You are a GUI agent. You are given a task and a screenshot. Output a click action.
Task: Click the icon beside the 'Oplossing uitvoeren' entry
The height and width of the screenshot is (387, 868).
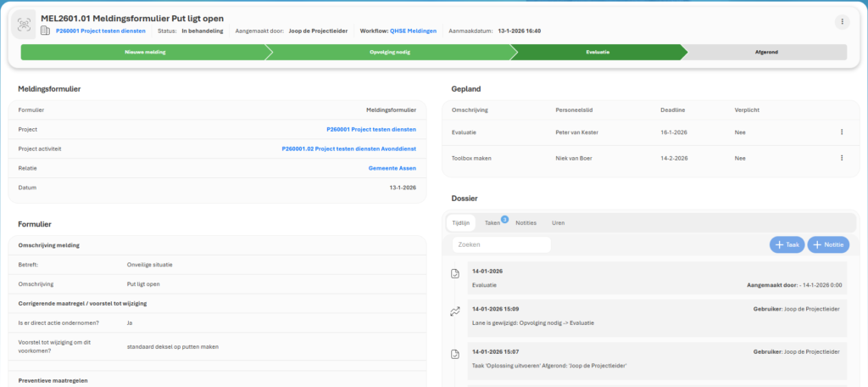click(456, 353)
